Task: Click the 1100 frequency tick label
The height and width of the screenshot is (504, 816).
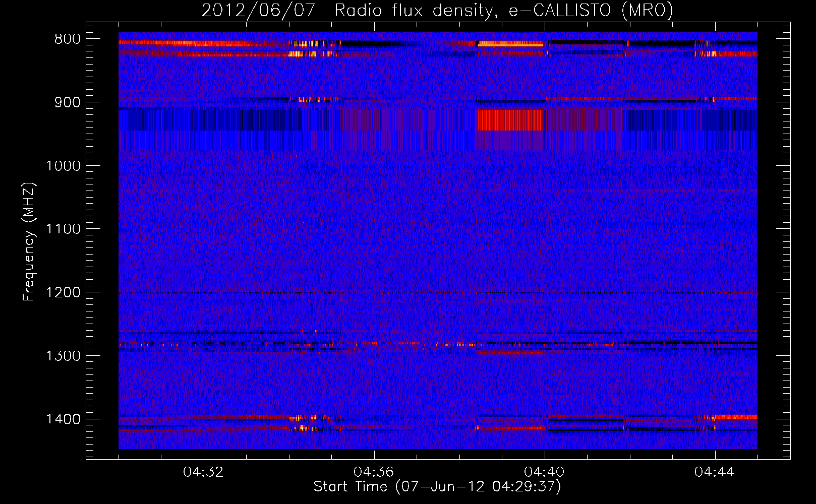Action: tap(63, 229)
